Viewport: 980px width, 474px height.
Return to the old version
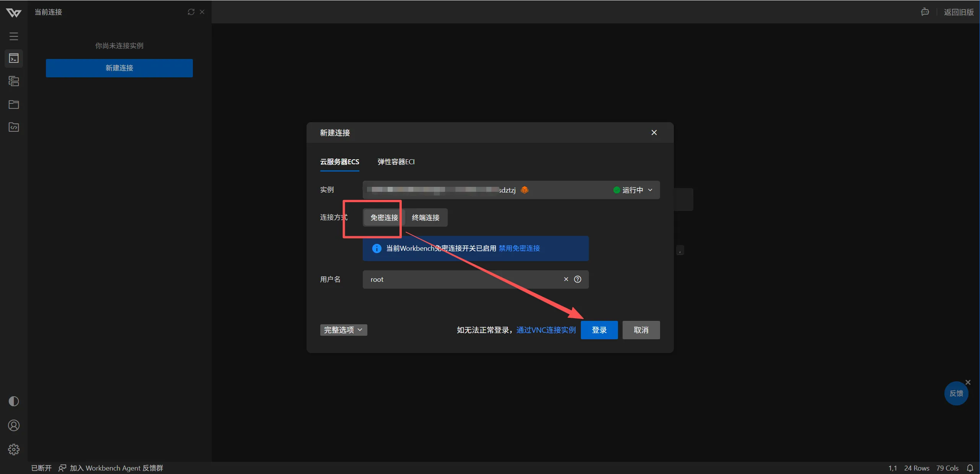(959, 12)
